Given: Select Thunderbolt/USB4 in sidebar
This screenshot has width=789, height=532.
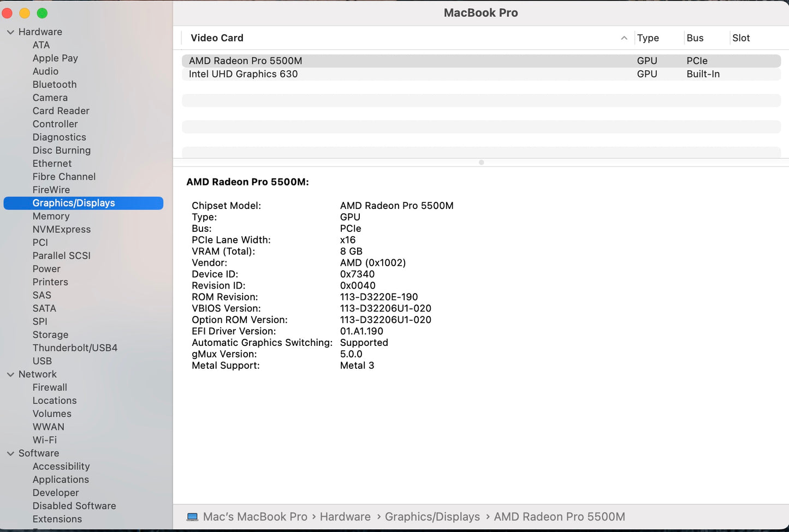Looking at the screenshot, I should 75,348.
